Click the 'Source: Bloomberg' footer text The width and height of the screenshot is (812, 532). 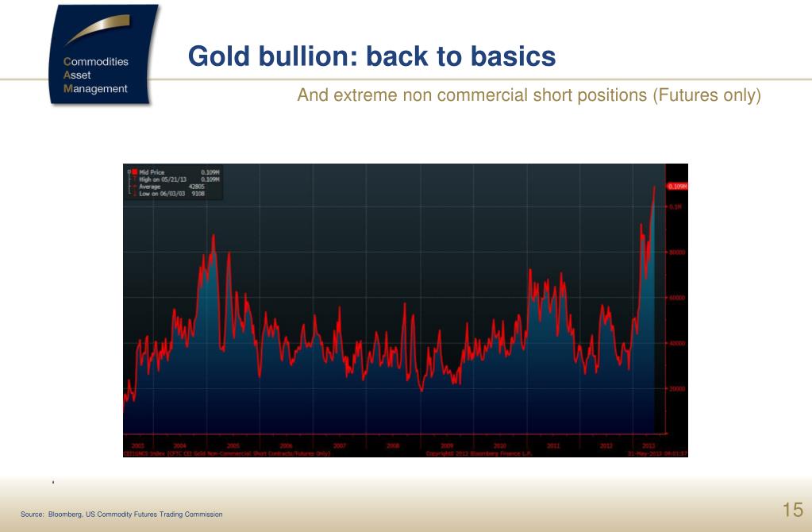click(x=121, y=515)
